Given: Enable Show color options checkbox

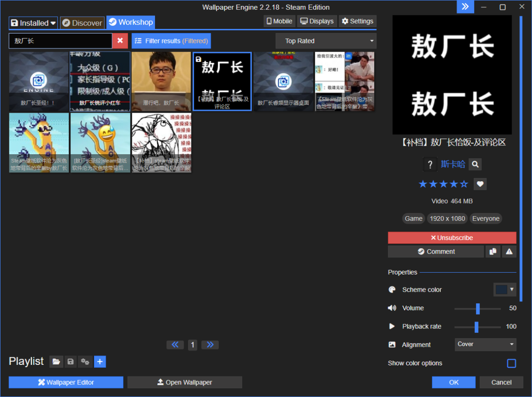Looking at the screenshot, I should (x=511, y=363).
